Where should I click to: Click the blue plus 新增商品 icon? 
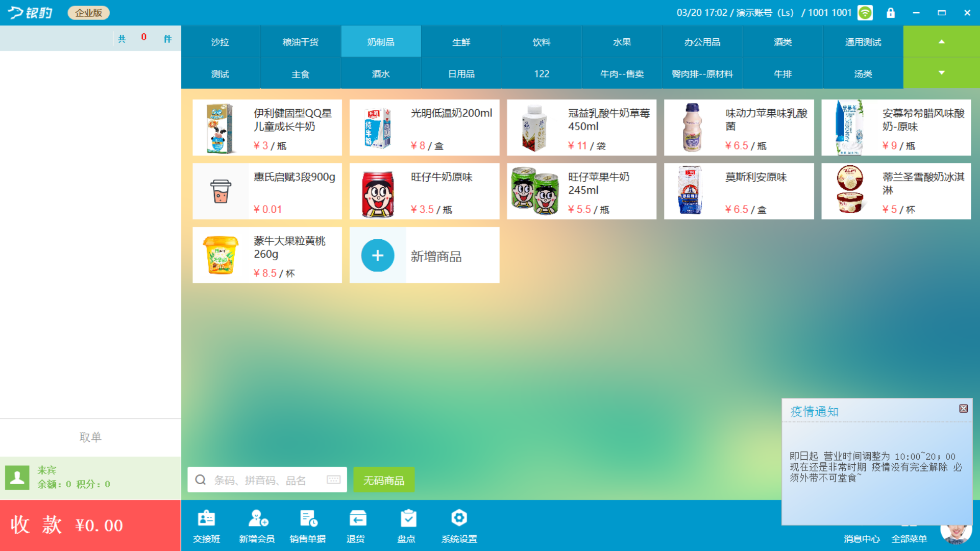click(x=378, y=255)
